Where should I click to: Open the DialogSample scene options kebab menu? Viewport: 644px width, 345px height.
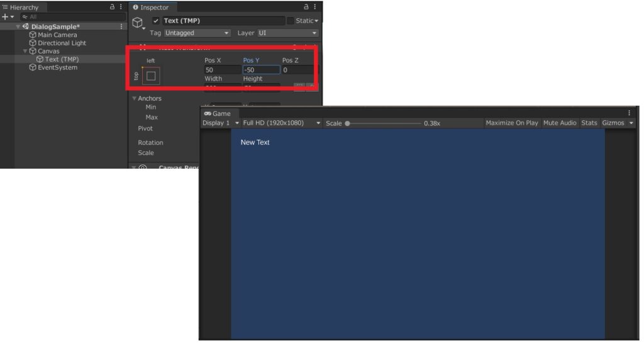121,26
